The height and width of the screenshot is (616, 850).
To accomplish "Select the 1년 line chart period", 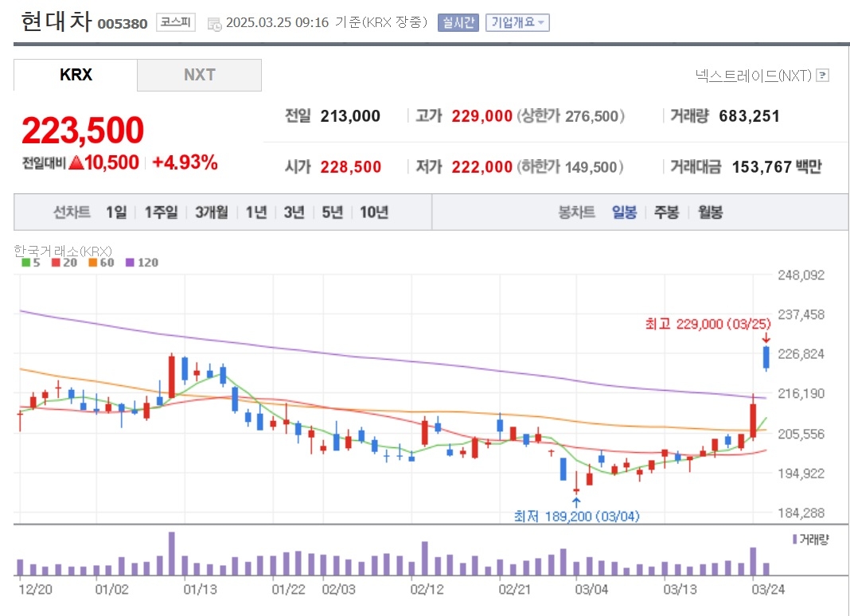I will 256,212.
